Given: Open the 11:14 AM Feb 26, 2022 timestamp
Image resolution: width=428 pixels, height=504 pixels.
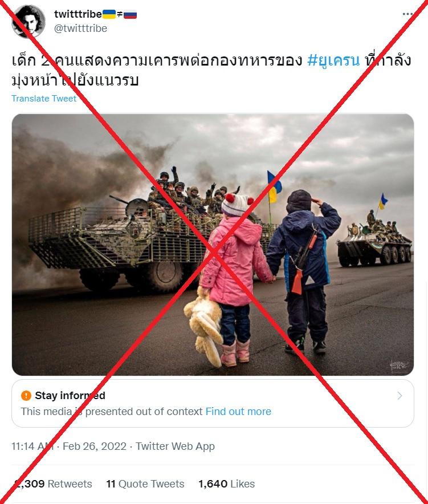Looking at the screenshot, I should (x=69, y=446).
